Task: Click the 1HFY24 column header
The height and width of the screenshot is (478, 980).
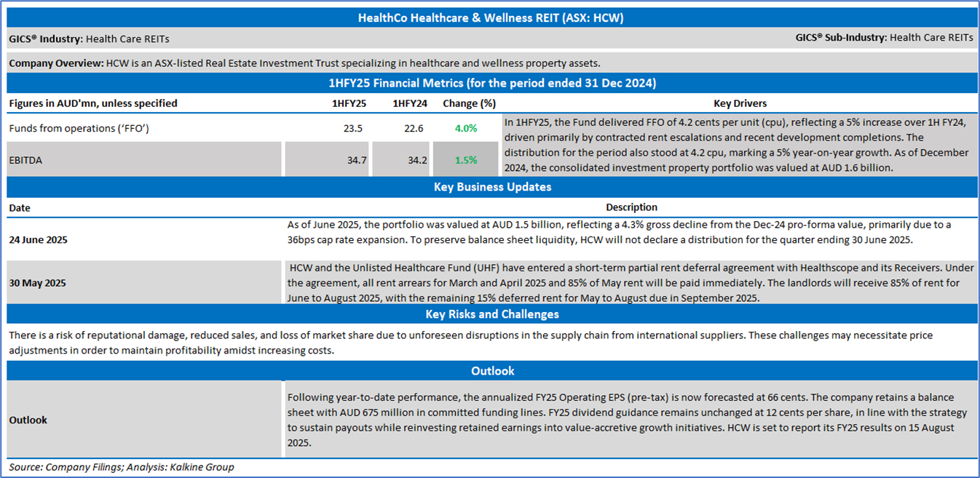Action: [410, 103]
